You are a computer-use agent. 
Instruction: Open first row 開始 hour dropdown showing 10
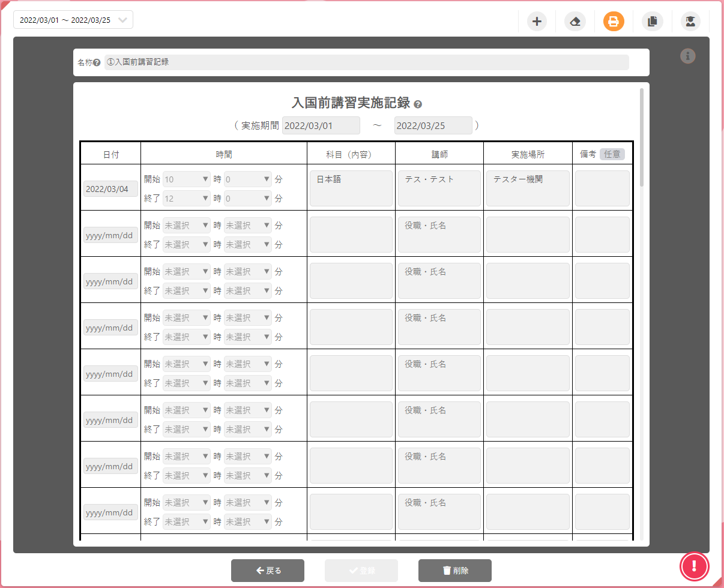[x=186, y=179]
